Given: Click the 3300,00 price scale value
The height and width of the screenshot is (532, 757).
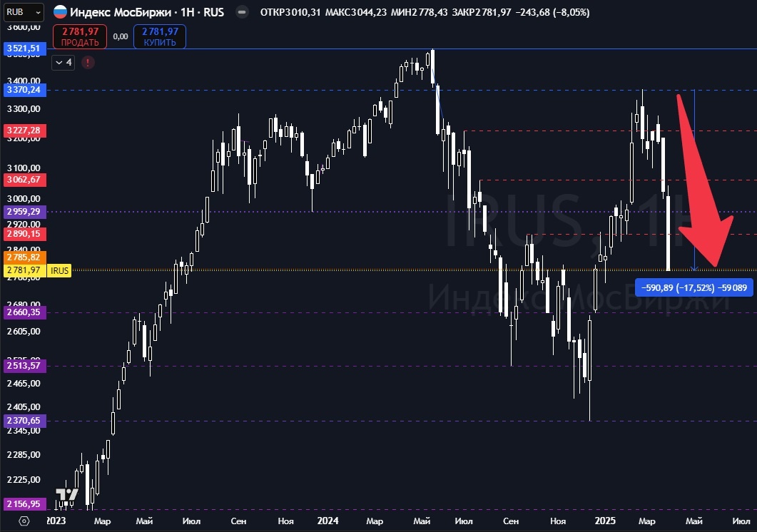Looking at the screenshot, I should (x=24, y=109).
